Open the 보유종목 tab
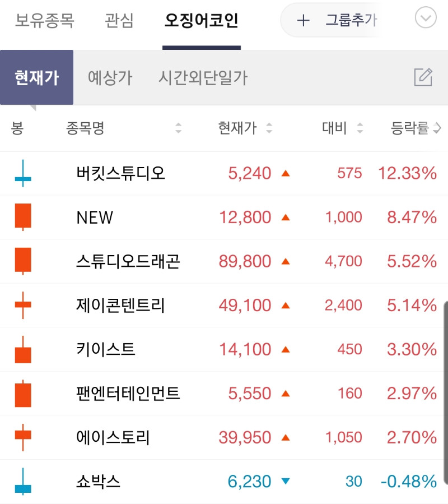Image resolution: width=448 pixels, height=504 pixels. pyautogui.click(x=45, y=21)
